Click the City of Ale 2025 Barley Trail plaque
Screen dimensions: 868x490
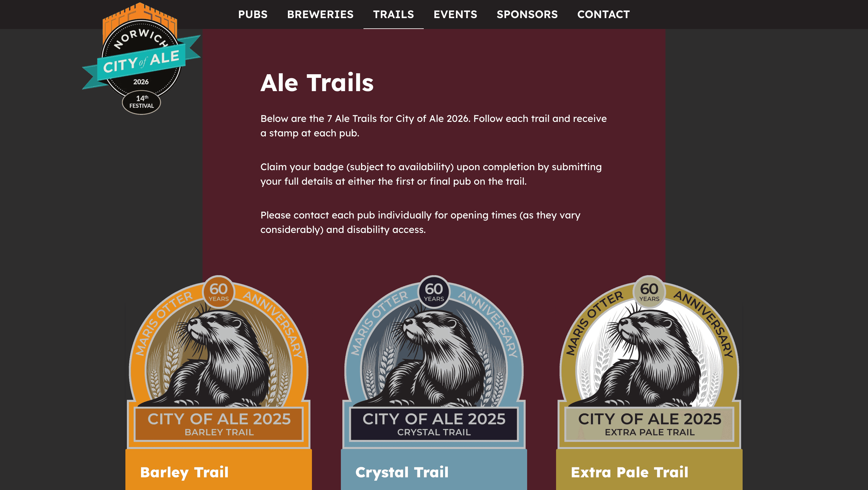[x=219, y=424]
